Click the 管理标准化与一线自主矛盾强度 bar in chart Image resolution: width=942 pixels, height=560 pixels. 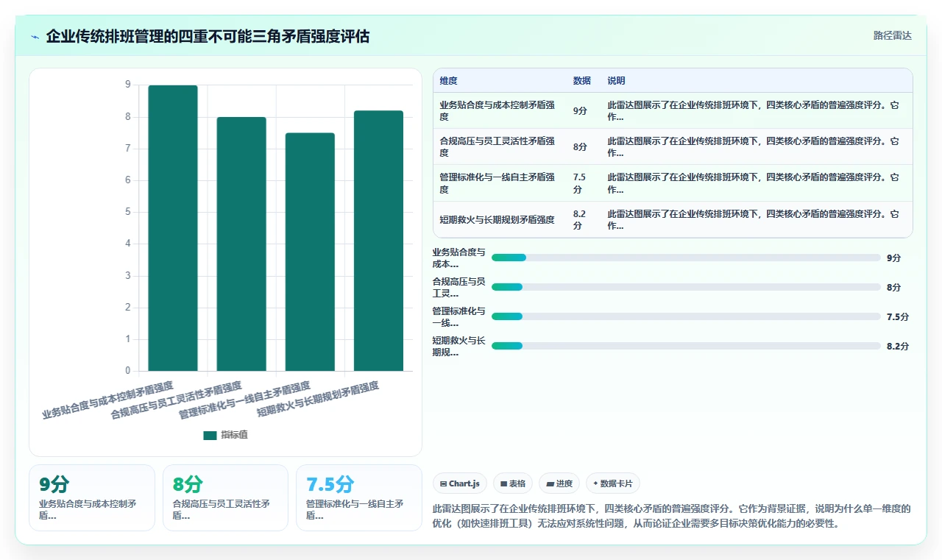point(310,252)
